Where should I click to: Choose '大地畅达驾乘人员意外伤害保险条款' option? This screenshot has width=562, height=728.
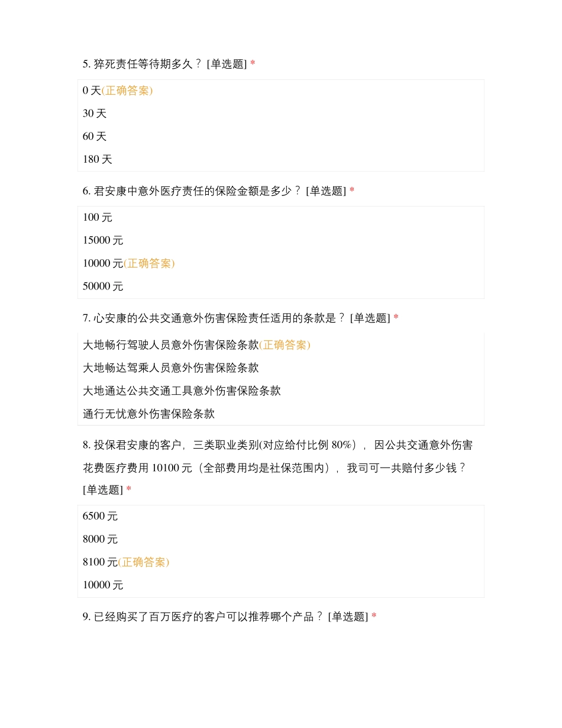[171, 369]
